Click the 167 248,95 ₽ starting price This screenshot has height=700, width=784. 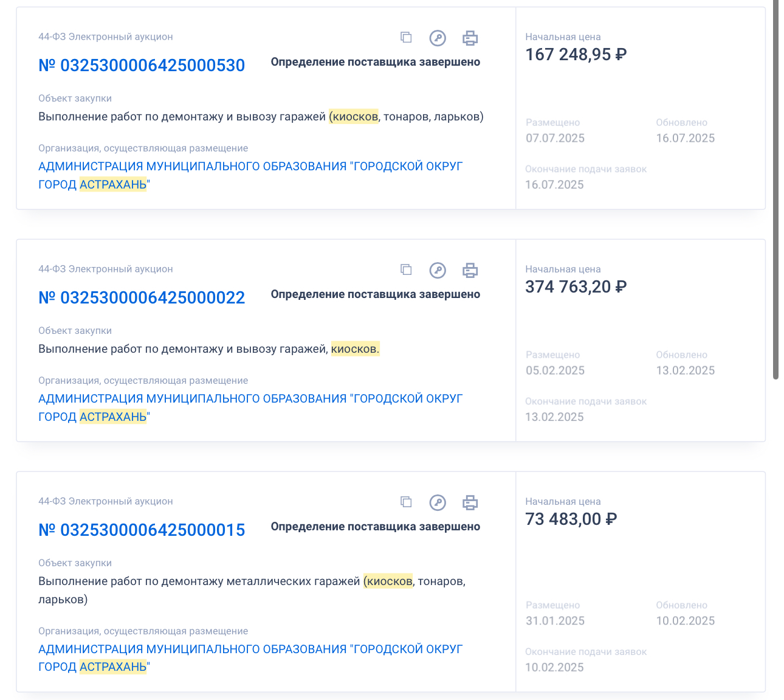point(576,55)
